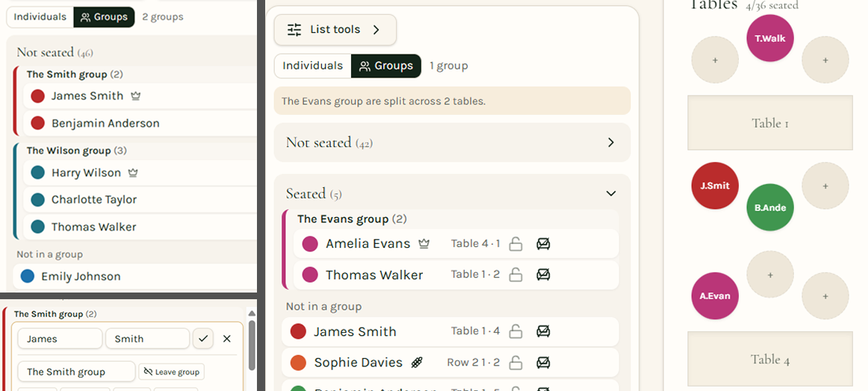Click blue color dot beside Emily Johnson
Viewport: 868px width, 391px height.
pyautogui.click(x=27, y=276)
